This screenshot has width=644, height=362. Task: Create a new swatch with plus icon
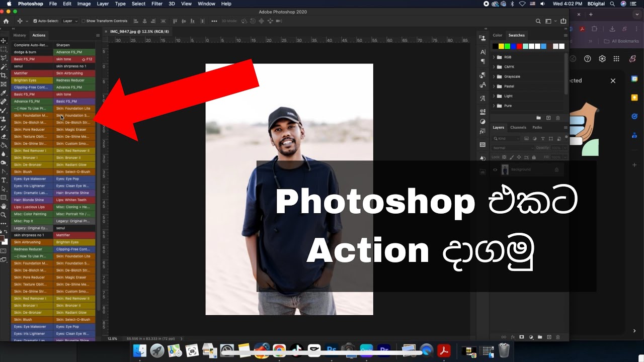tap(548, 118)
